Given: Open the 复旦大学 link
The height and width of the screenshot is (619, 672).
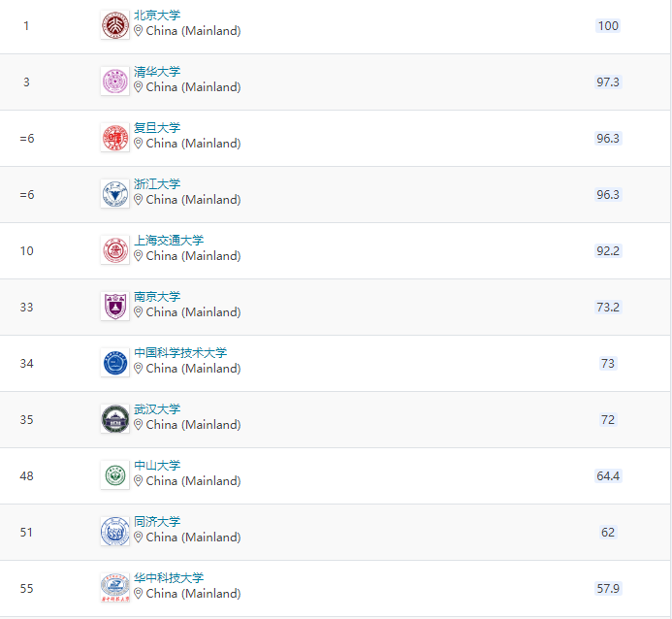Looking at the screenshot, I should [x=157, y=128].
